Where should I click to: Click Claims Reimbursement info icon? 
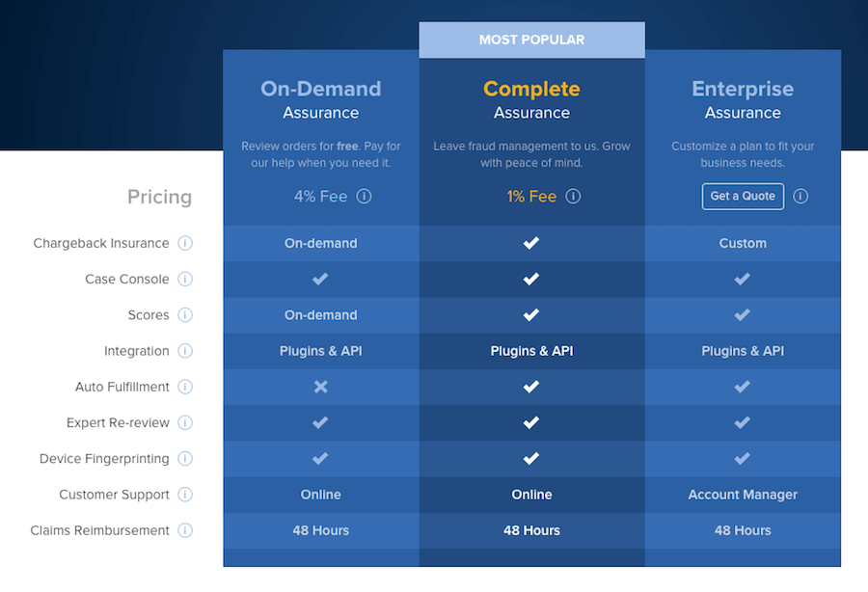click(x=185, y=530)
